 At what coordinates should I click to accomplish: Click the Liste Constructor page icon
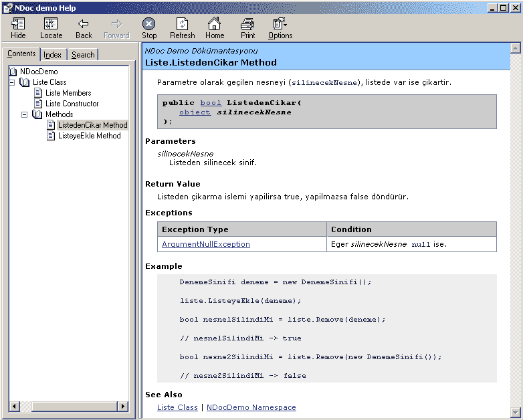[x=38, y=104]
